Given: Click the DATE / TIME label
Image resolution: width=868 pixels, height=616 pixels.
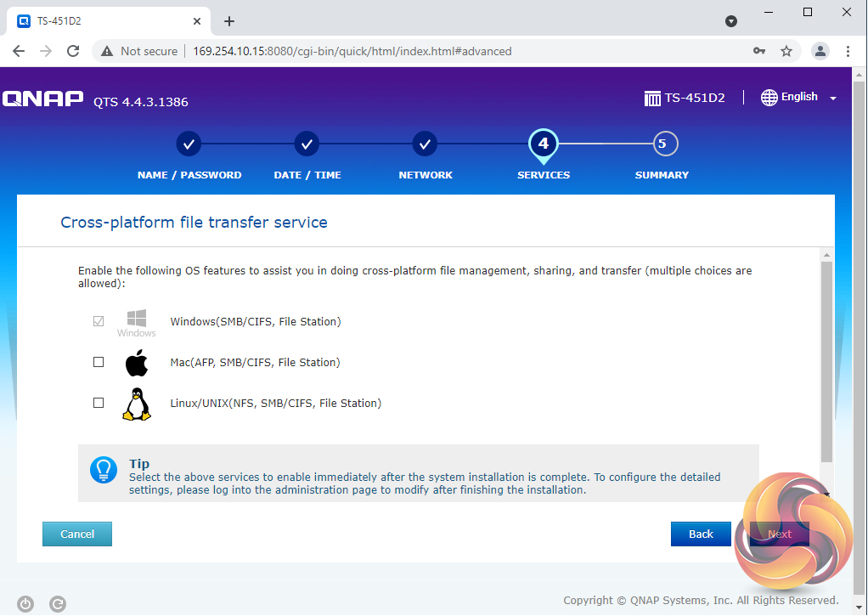Looking at the screenshot, I should 307,175.
